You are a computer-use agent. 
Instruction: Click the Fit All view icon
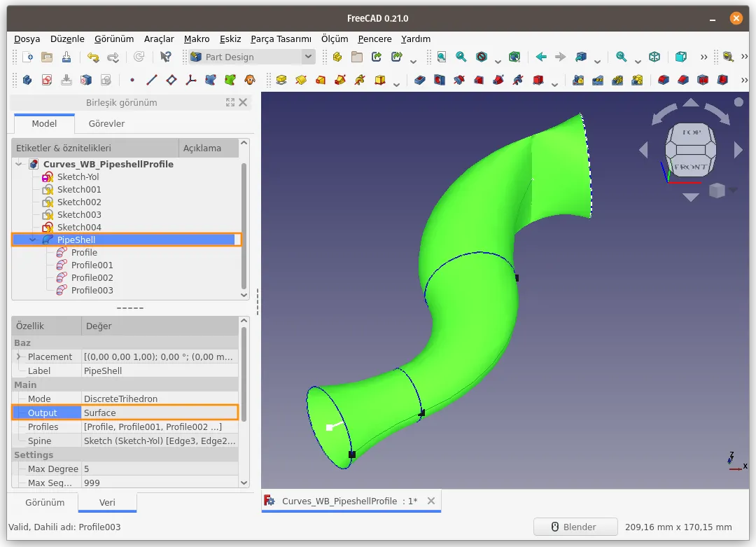(441, 57)
